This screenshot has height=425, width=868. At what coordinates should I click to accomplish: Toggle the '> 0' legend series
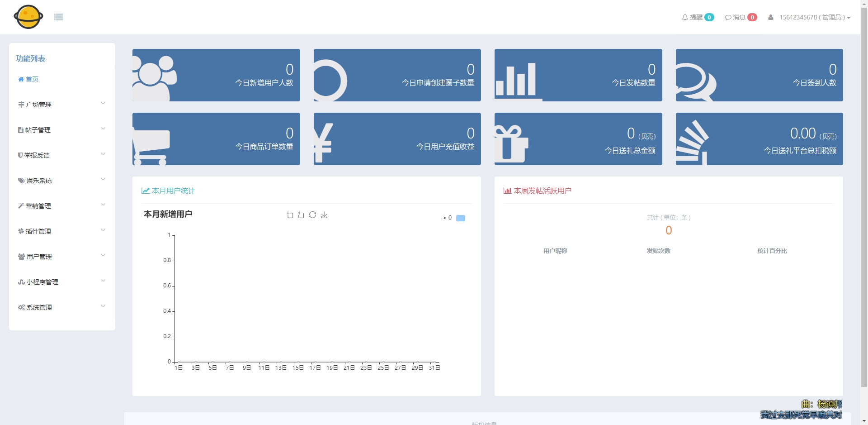(x=448, y=218)
